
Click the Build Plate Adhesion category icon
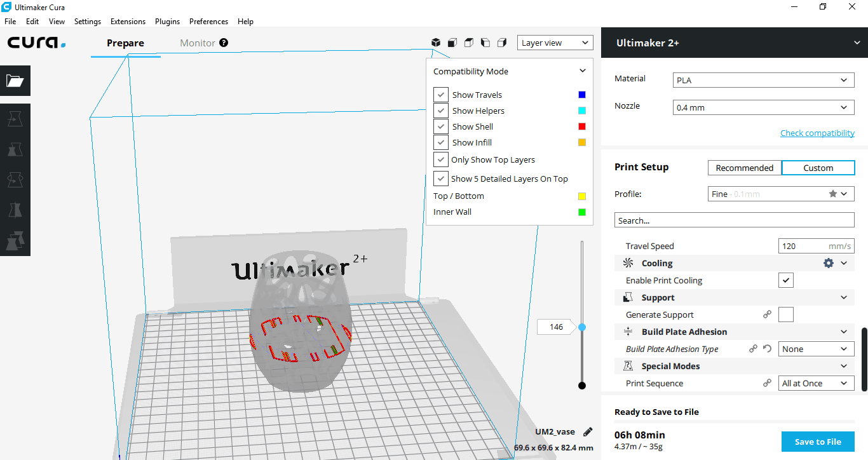628,332
